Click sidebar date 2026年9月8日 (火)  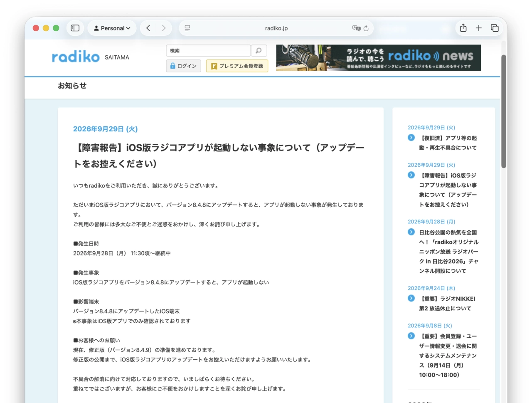(430, 326)
